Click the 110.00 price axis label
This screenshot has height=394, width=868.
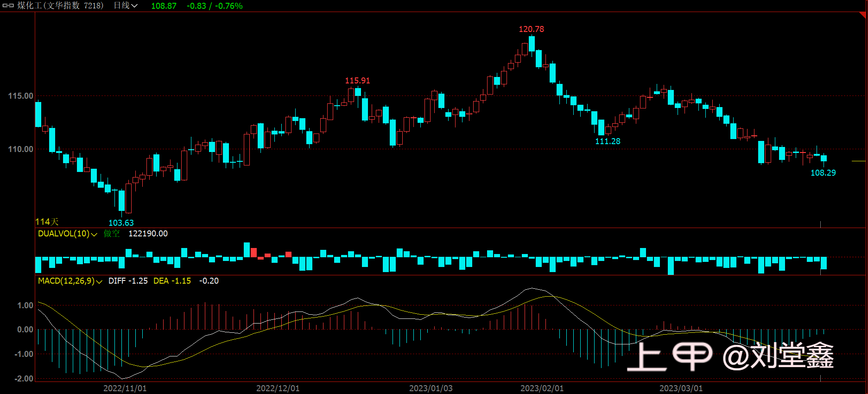(x=20, y=149)
